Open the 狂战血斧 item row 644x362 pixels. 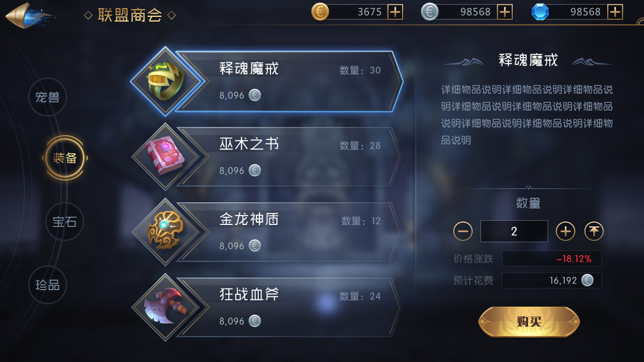pyautogui.click(x=267, y=307)
